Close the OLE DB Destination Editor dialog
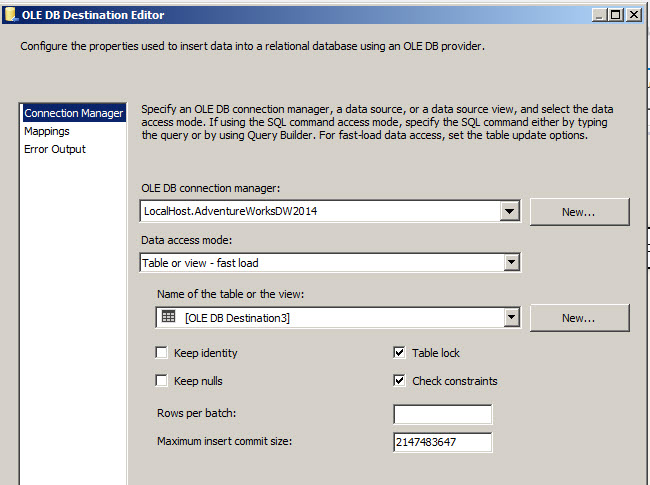The width and height of the screenshot is (650, 485). pyautogui.click(x=634, y=15)
